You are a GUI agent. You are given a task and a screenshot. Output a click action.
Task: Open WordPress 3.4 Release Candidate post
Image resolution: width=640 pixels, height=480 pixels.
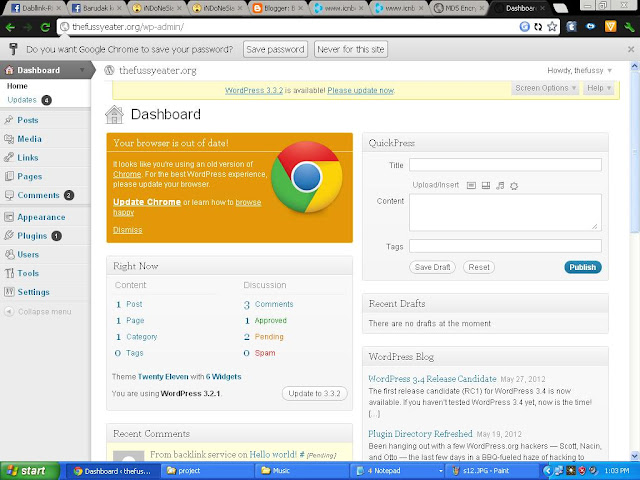[432, 379]
